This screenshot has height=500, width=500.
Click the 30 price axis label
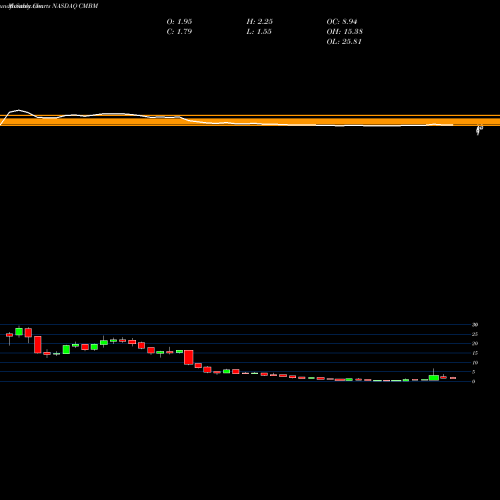pos(475,325)
